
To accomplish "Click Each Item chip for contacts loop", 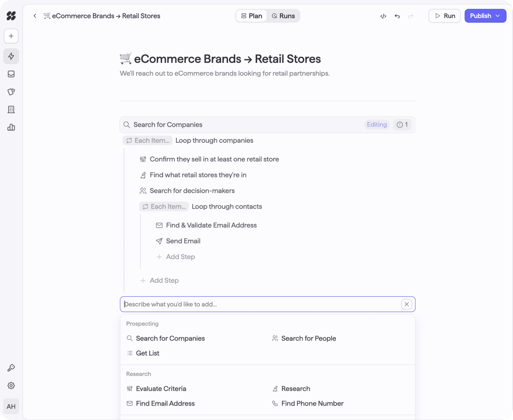I will pyautogui.click(x=164, y=207).
